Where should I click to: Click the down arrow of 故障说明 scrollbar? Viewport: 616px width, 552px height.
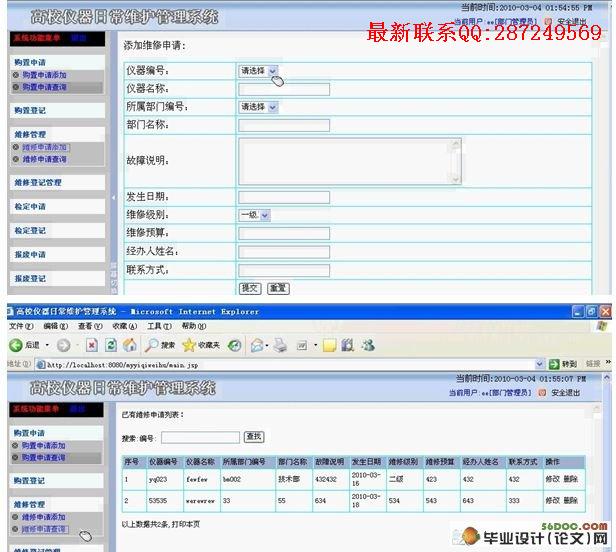[x=455, y=179]
